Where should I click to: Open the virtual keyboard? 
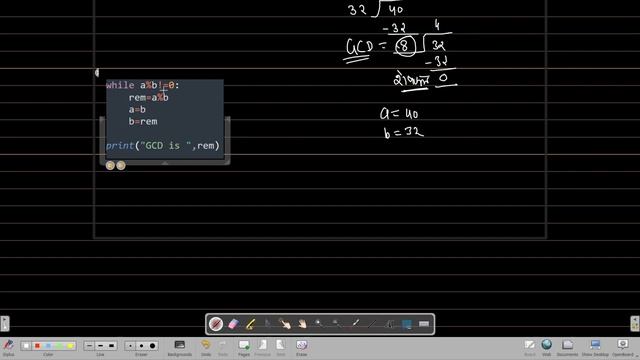424,324
